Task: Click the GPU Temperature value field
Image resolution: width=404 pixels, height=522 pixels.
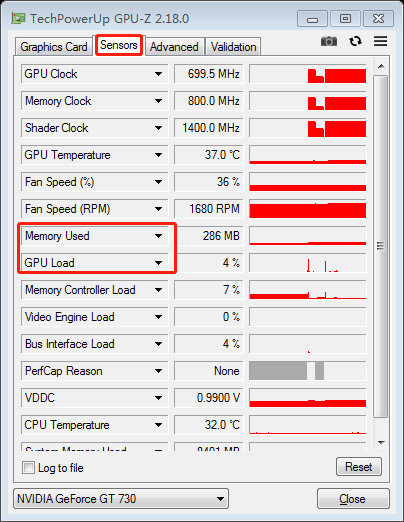Action: point(208,155)
